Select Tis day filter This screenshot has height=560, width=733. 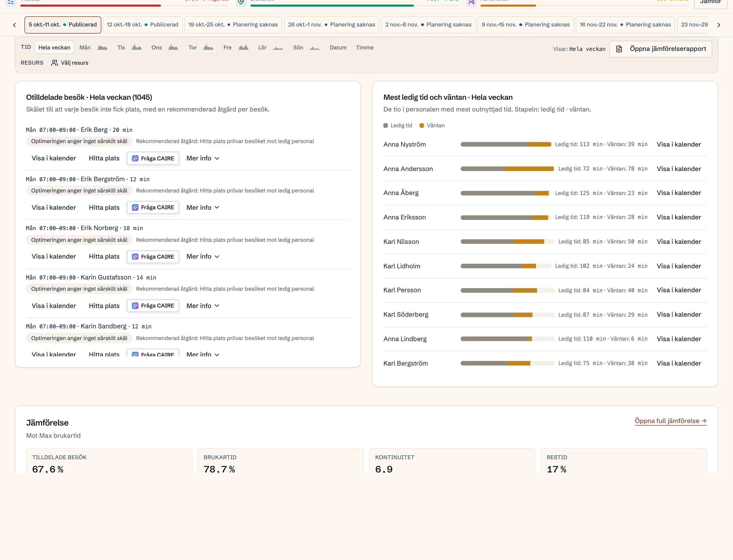pos(129,47)
